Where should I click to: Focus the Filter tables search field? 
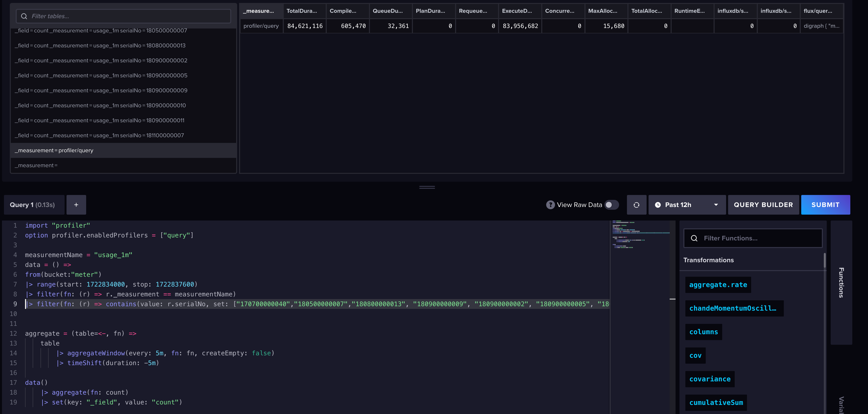tap(123, 16)
